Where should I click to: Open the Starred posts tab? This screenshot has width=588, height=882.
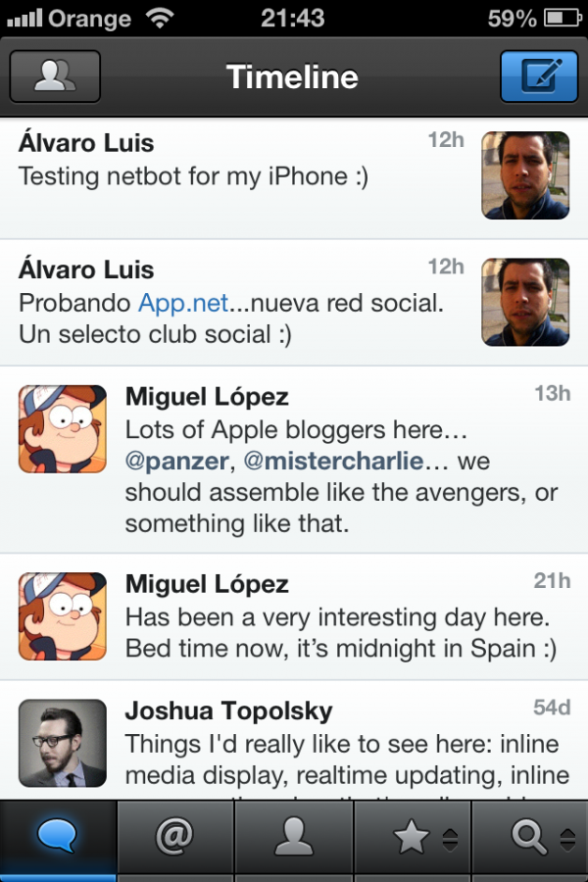(411, 837)
